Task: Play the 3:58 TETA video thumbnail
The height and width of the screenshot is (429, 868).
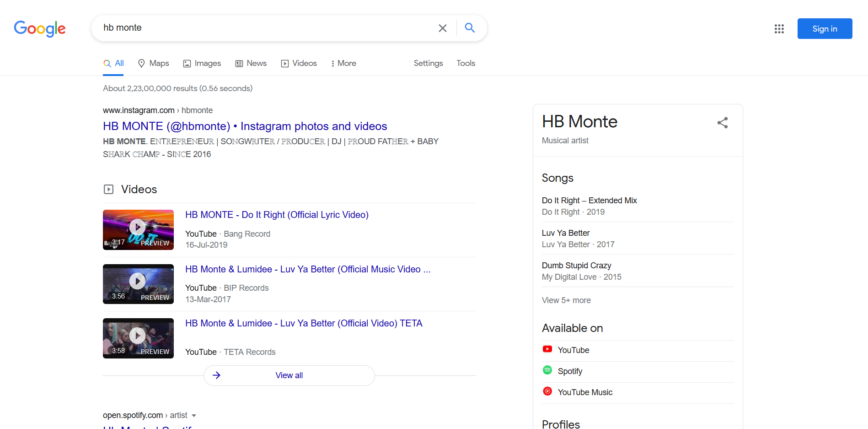Action: coord(138,338)
